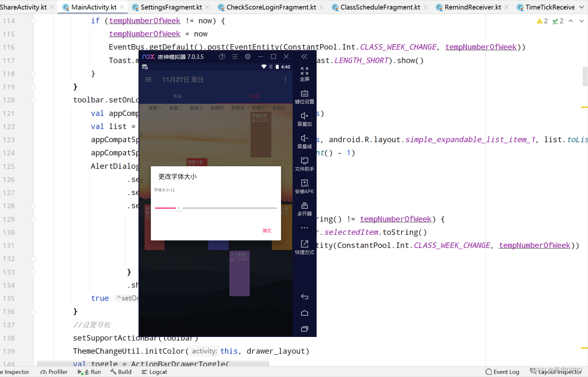Viewport: 588px width, 377px height.
Task: Click the weak warnings checkmark indicator
Action: (x=558, y=21)
